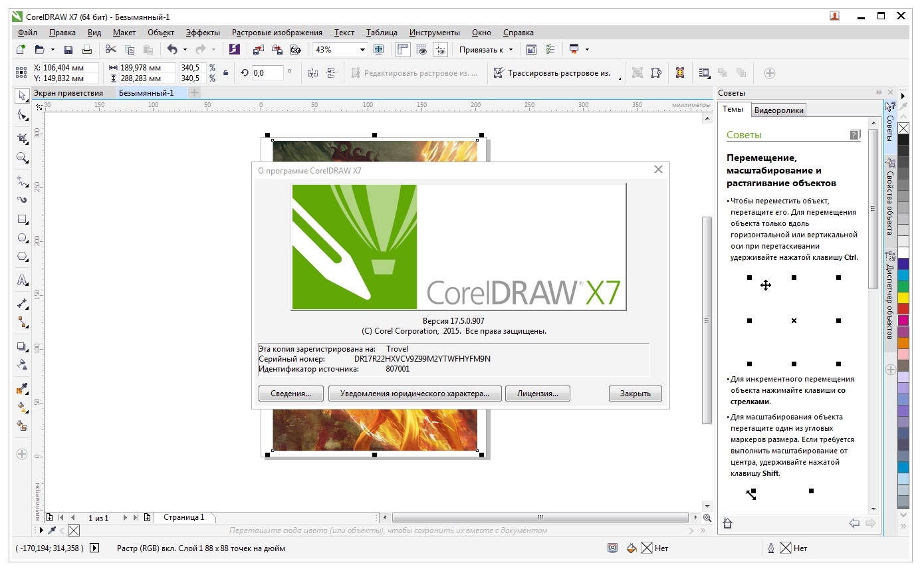Add a new document tab with plus
924x575 pixels.
click(x=194, y=93)
